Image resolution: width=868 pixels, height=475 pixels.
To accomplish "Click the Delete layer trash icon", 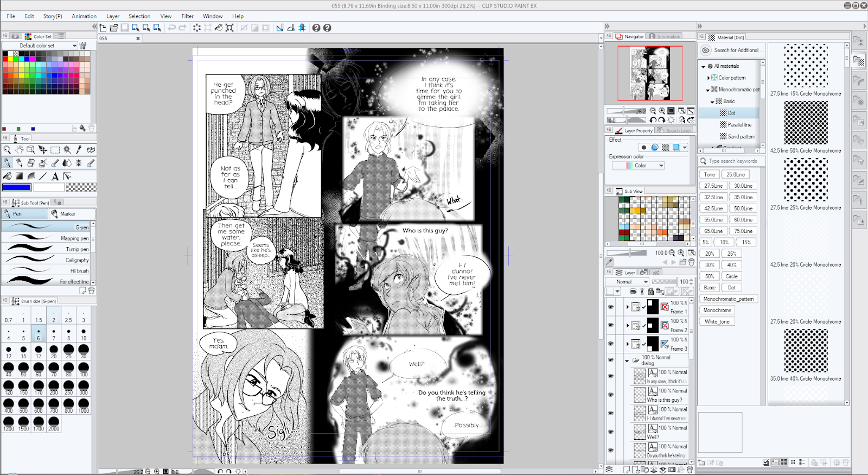I will pos(690,470).
